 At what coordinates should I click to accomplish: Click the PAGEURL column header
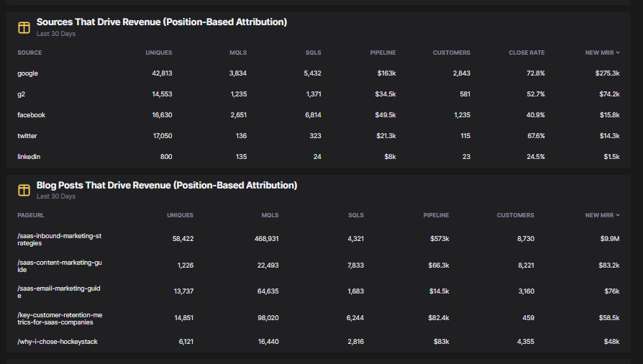pos(30,215)
